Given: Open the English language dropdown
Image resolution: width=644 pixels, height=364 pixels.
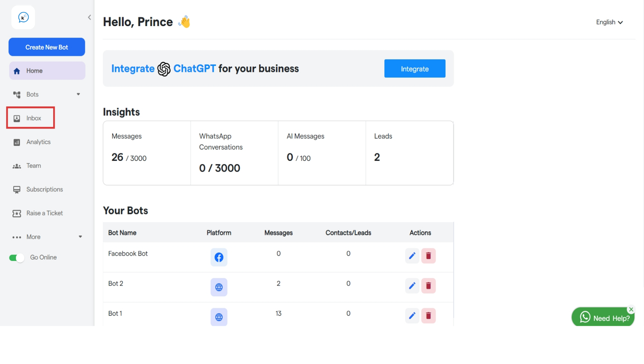Looking at the screenshot, I should [x=609, y=22].
